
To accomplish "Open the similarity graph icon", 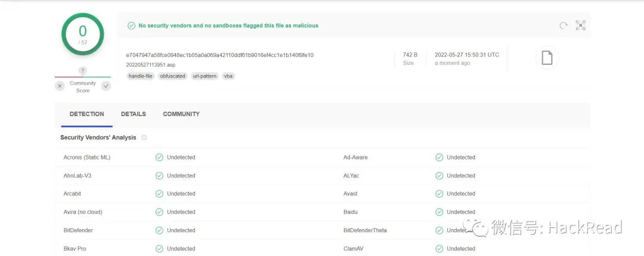I will [580, 26].
